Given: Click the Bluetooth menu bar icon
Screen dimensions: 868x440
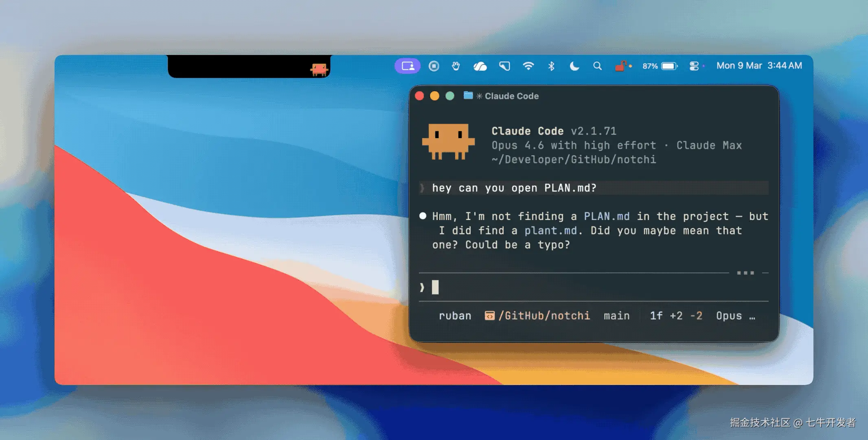Looking at the screenshot, I should tap(551, 66).
